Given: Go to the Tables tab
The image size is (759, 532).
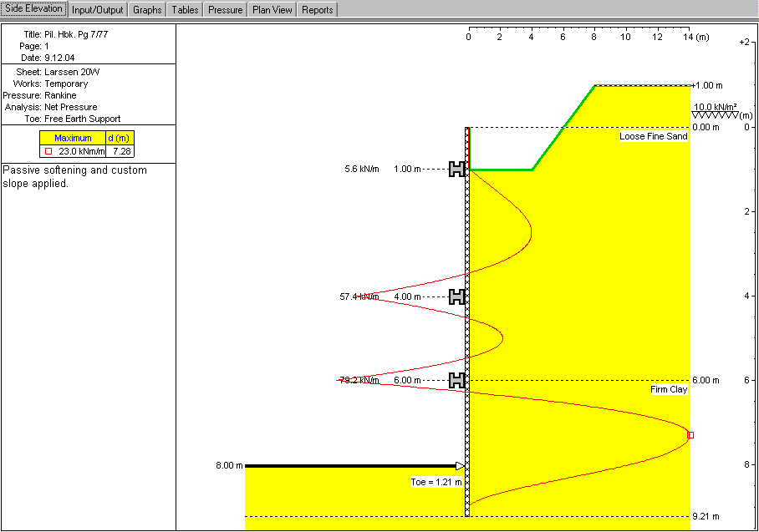Looking at the screenshot, I should (185, 10).
